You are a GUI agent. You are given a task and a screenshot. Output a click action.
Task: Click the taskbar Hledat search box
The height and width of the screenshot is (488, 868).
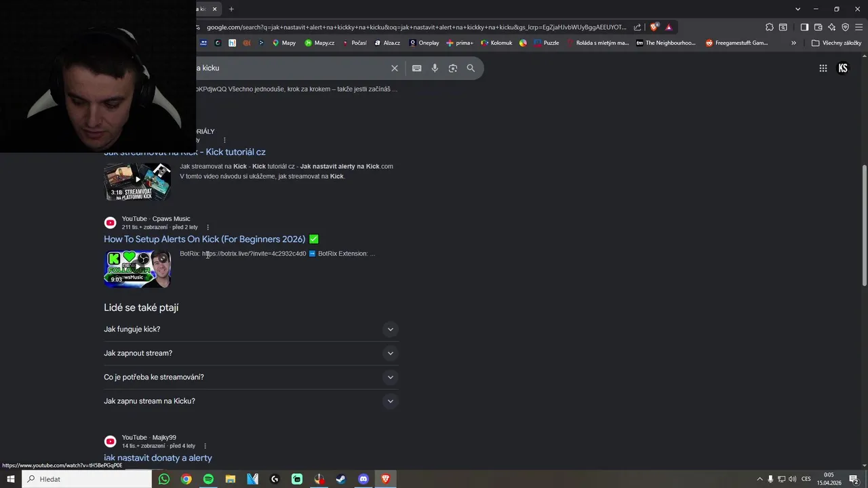[x=87, y=479]
